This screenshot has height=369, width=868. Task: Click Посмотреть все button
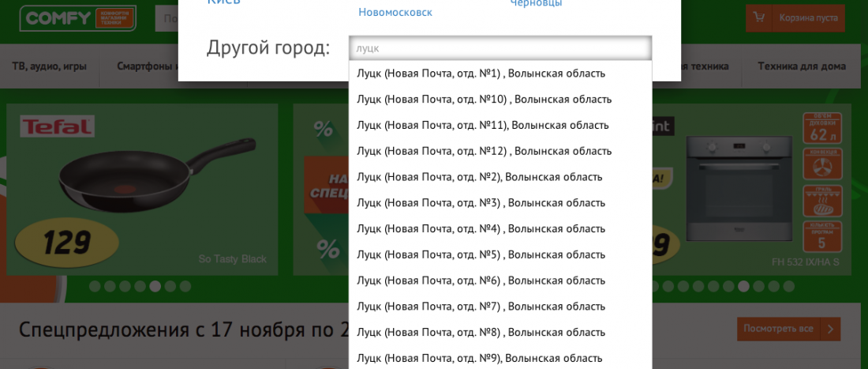tap(778, 329)
